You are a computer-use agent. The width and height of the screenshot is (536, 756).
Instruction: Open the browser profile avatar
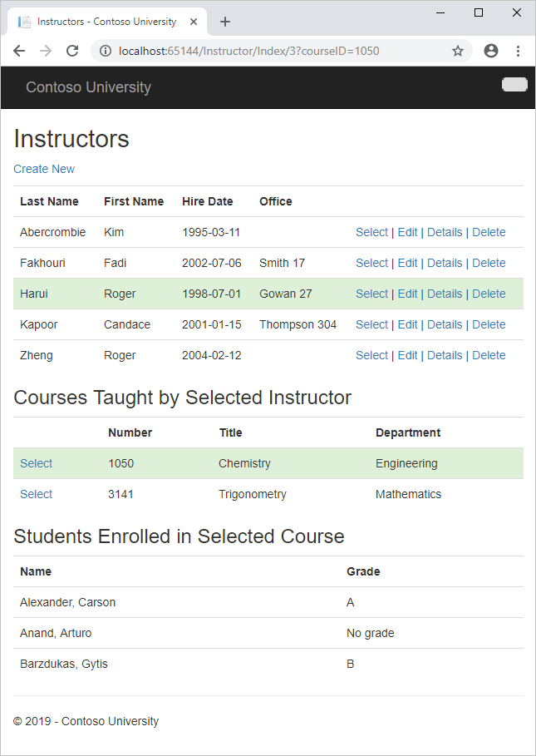pyautogui.click(x=490, y=51)
